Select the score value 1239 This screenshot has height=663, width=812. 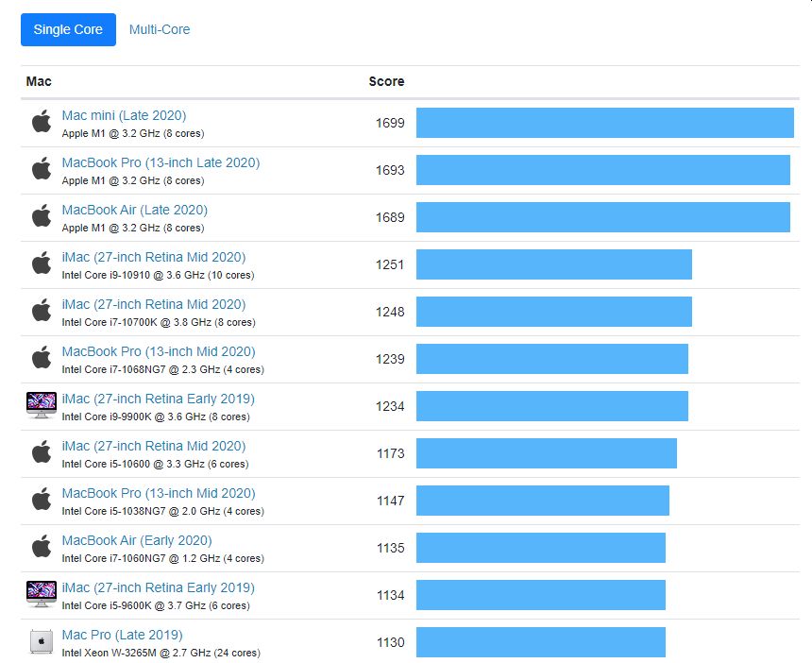[390, 359]
